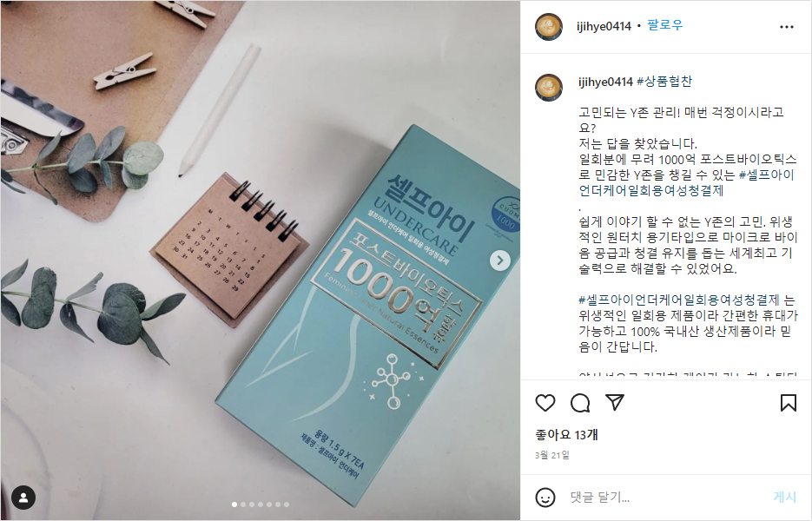812x521 pixels.
Task: Open more options three-dot menu
Action: click(787, 27)
